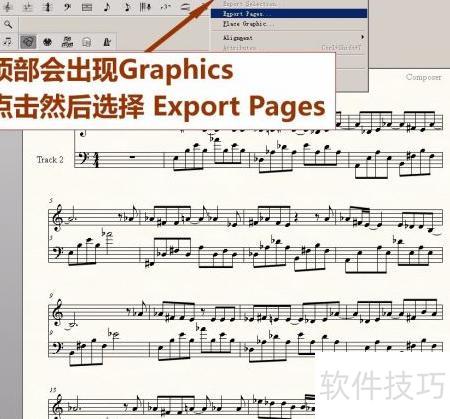Select the dark round tool beside Graphics tool

click(x=48, y=42)
